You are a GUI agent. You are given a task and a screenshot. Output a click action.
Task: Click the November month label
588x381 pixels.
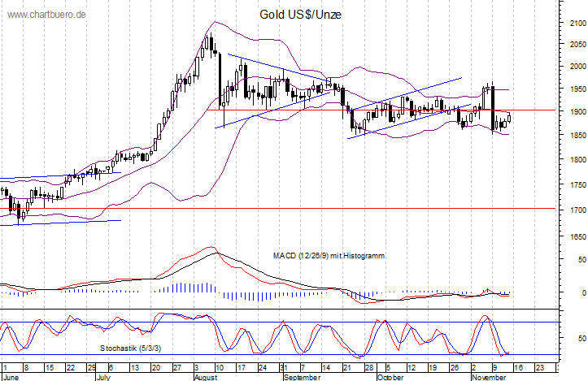(x=489, y=377)
